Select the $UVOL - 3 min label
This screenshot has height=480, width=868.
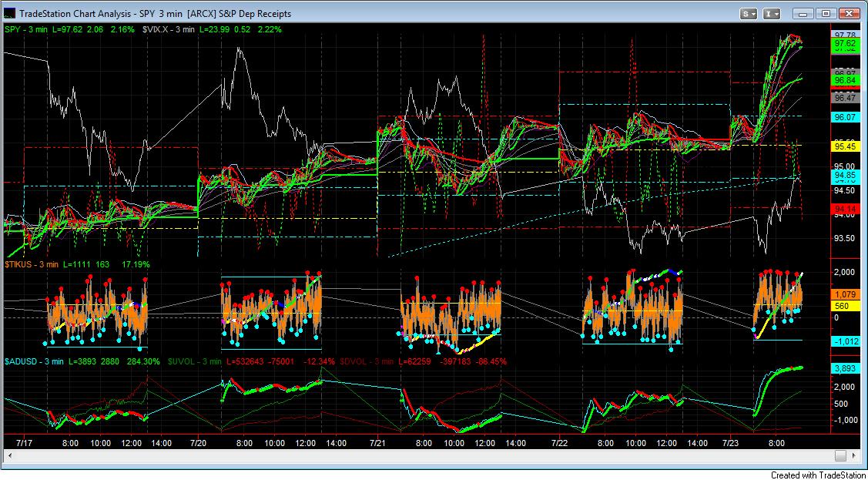coord(193,361)
